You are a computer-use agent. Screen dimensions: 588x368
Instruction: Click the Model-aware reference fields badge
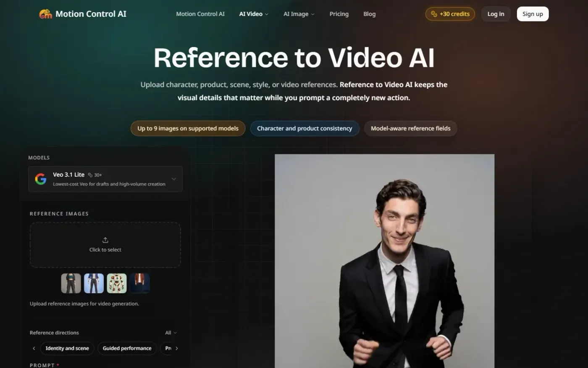point(410,128)
